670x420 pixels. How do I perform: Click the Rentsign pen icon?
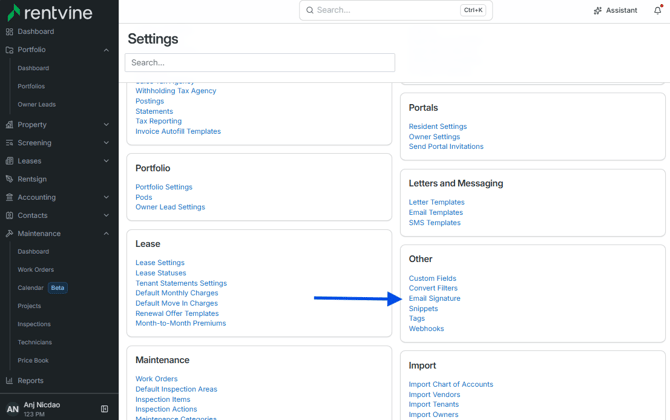click(9, 179)
